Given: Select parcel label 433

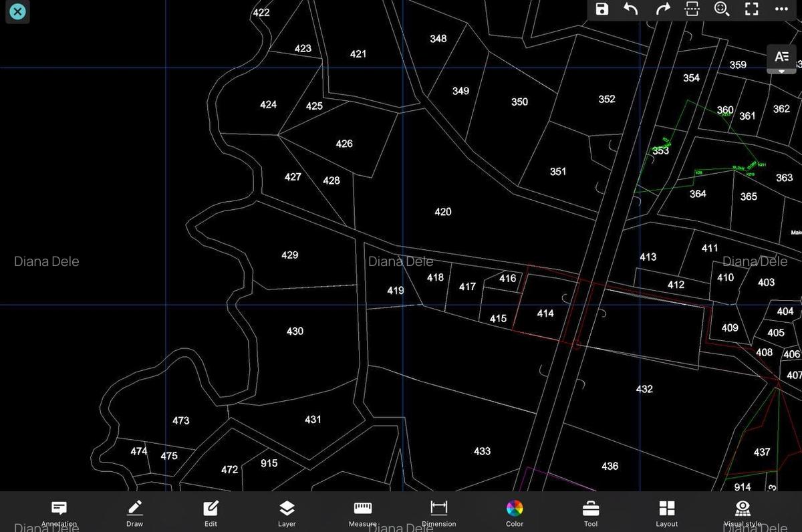Looking at the screenshot, I should pos(483,452).
